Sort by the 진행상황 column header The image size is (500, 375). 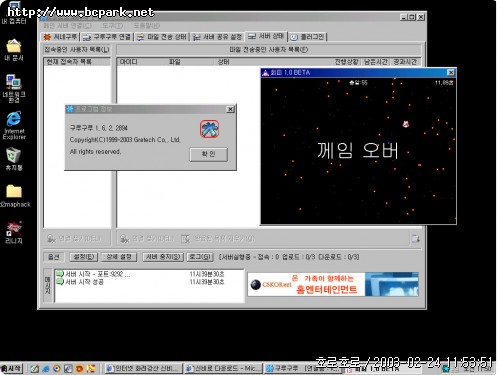click(x=347, y=62)
